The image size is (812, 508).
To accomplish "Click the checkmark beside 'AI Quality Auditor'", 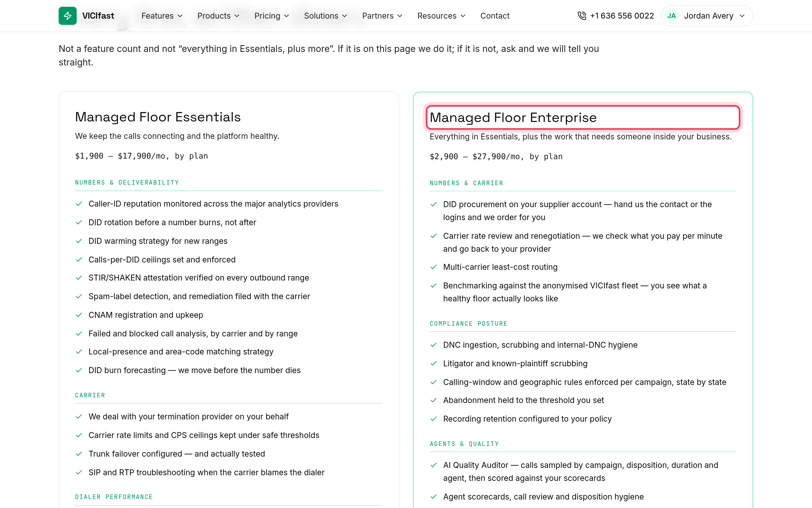I will 434,465.
